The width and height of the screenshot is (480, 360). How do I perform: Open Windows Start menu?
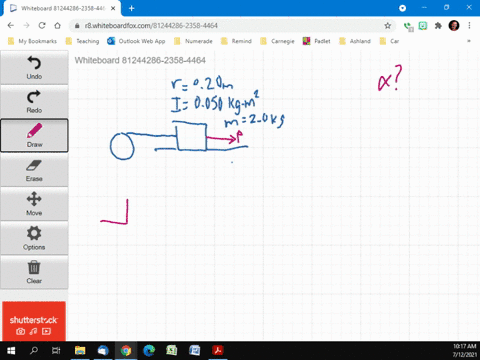[11, 351]
